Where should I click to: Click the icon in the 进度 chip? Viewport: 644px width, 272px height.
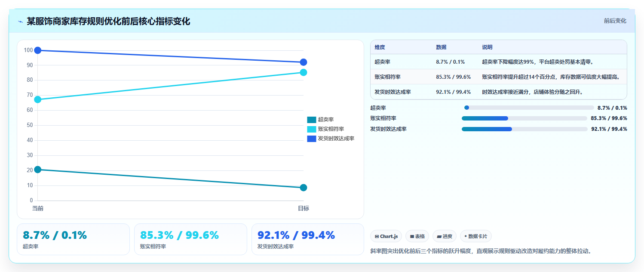[439, 236]
